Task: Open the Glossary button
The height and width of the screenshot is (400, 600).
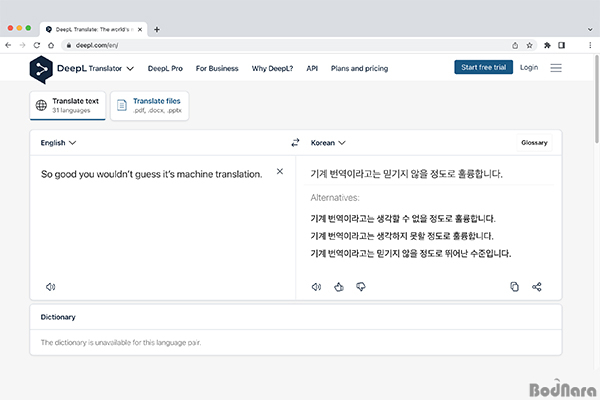Action: 534,143
